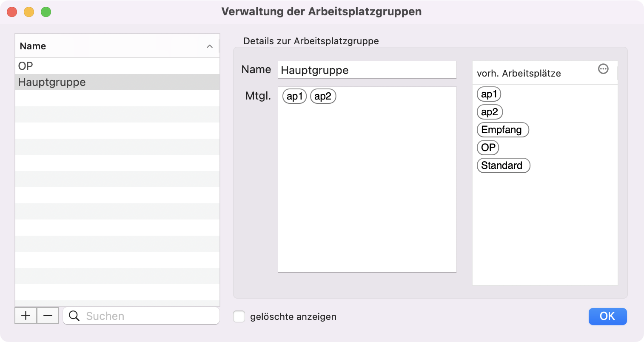Pick ap2 from vorh. Arbeitsplätze list

tap(490, 112)
